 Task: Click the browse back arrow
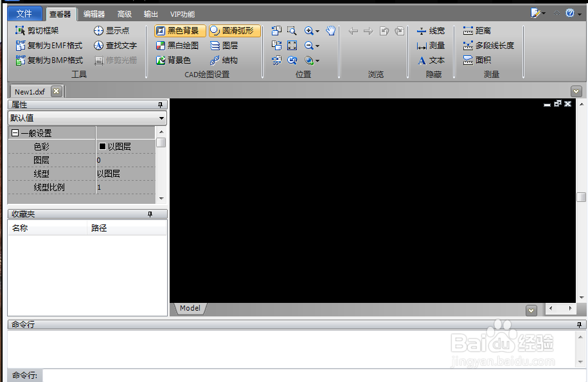pyautogui.click(x=353, y=31)
